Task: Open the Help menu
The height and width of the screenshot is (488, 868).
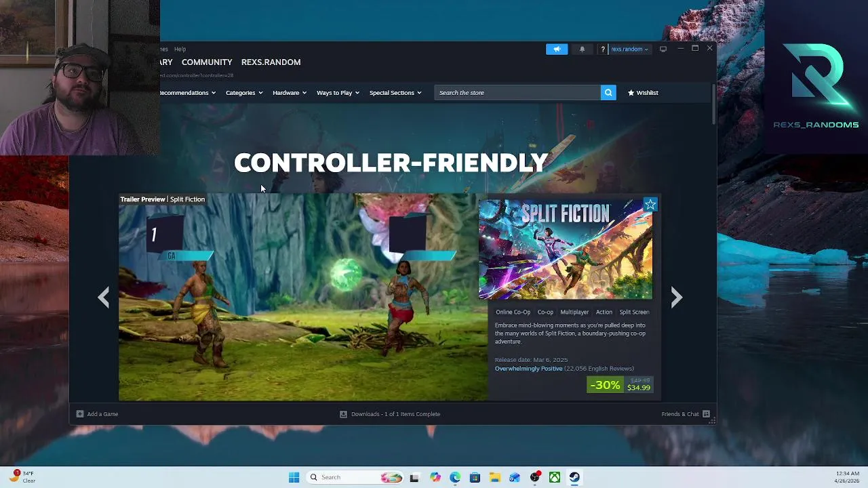Action: pos(180,49)
